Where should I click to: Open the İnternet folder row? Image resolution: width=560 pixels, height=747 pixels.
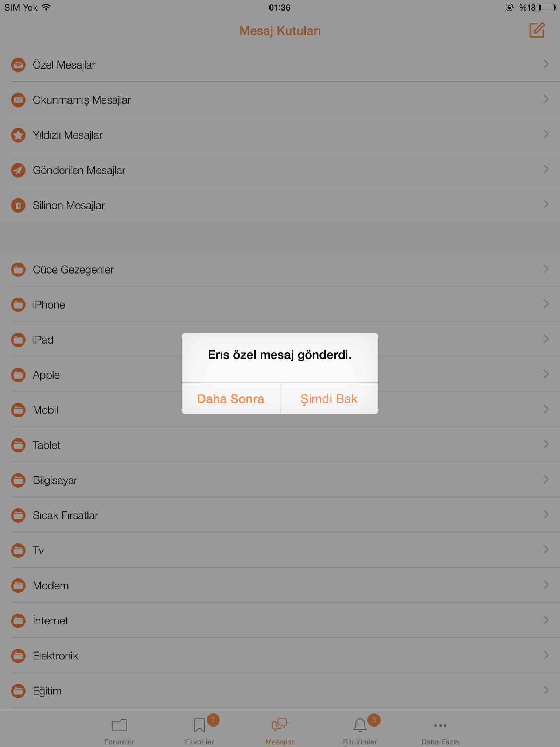coord(280,620)
